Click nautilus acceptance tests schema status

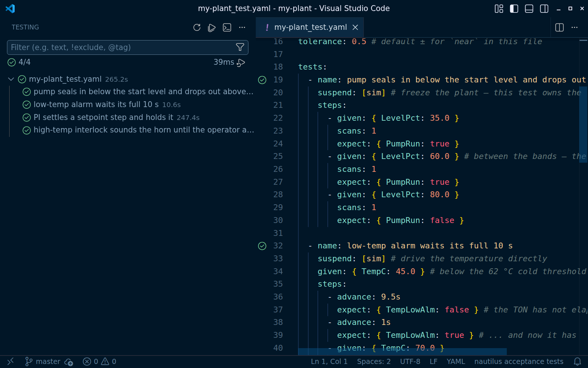pyautogui.click(x=519, y=361)
